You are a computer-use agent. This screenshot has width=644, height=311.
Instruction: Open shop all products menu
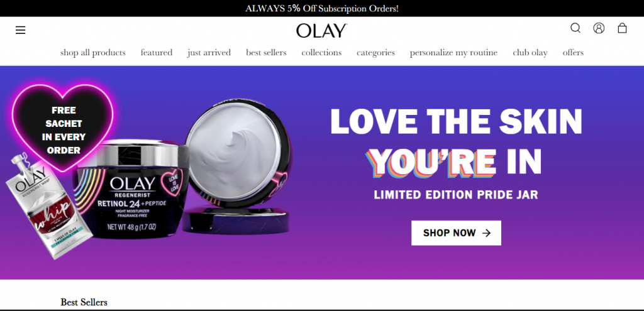point(93,53)
